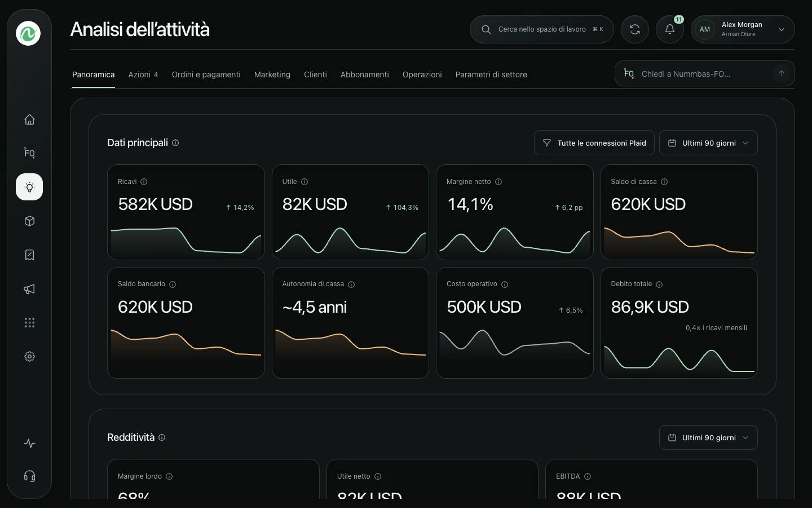
Task: Open the Marketing tab
Action: pos(272,75)
